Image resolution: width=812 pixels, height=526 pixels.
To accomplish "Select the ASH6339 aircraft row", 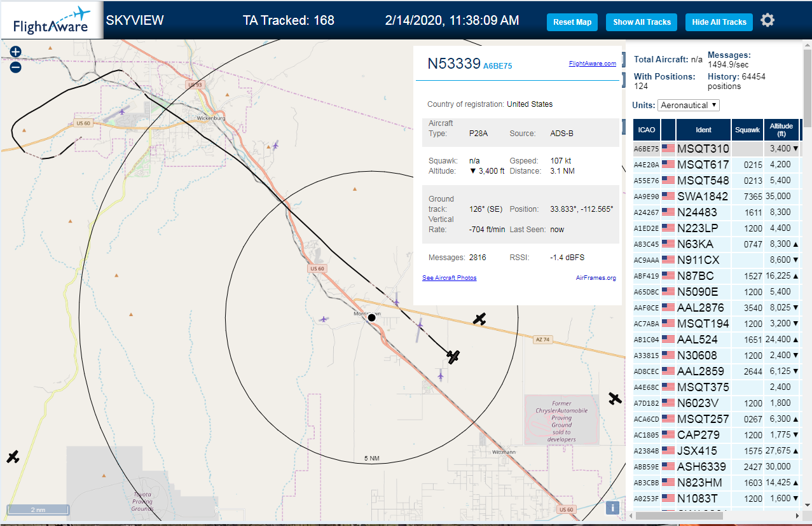I will [x=717, y=467].
